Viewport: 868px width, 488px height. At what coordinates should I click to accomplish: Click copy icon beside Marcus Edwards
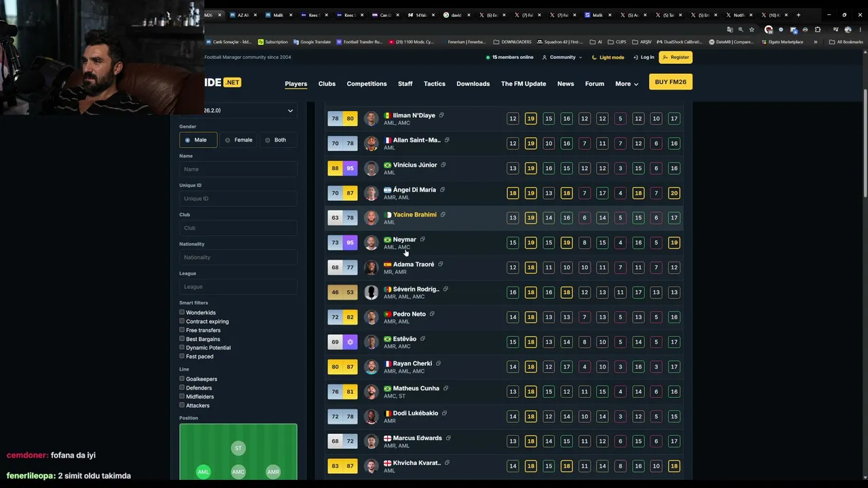tap(448, 438)
